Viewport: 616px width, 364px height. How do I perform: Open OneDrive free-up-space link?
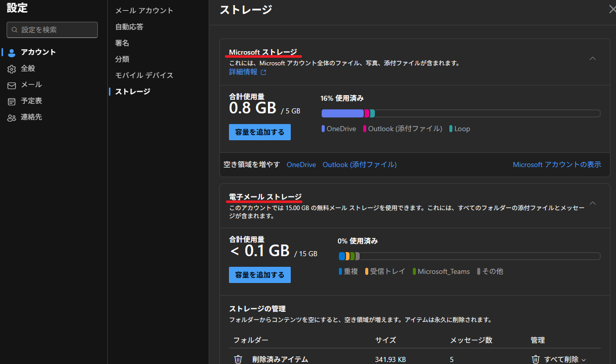pos(301,165)
